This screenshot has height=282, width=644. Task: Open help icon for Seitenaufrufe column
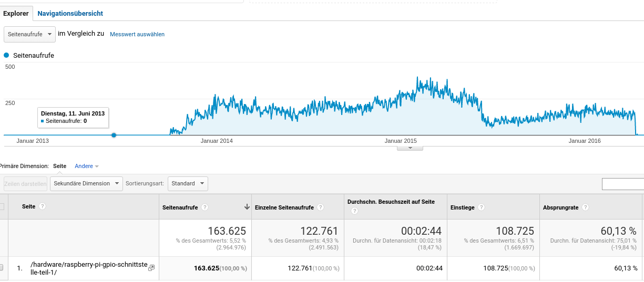click(205, 207)
